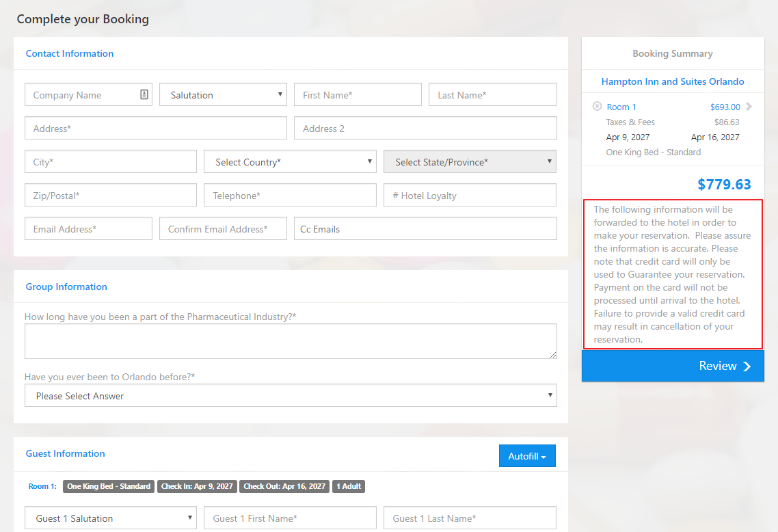Click the Apr 16, 2027 date in Booking Summary
778x532 pixels.
pyautogui.click(x=715, y=137)
